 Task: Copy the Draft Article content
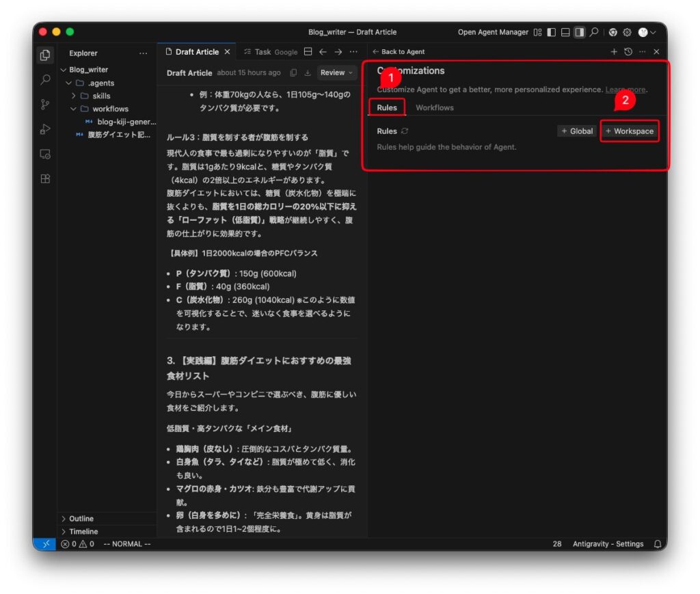[293, 73]
